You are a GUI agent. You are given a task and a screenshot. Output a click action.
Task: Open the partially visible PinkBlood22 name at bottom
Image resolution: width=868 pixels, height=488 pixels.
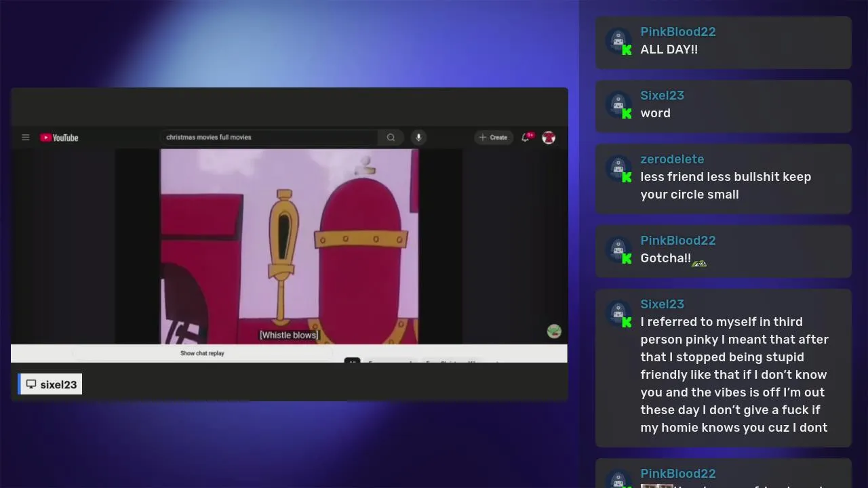(x=678, y=474)
